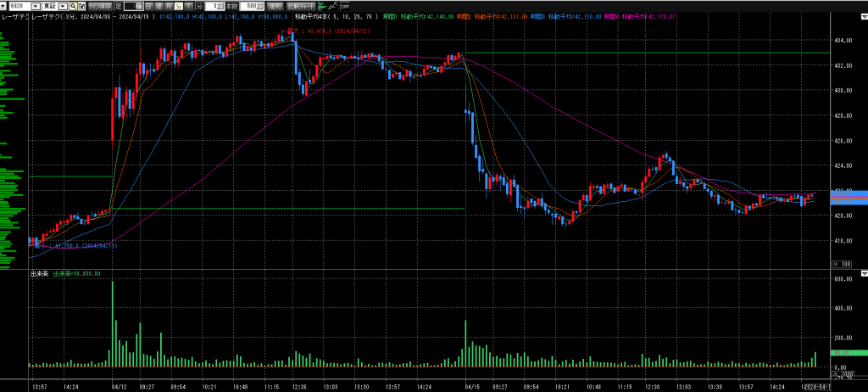
Task: Select the daily (日) timeframe button
Action: tap(149, 6)
